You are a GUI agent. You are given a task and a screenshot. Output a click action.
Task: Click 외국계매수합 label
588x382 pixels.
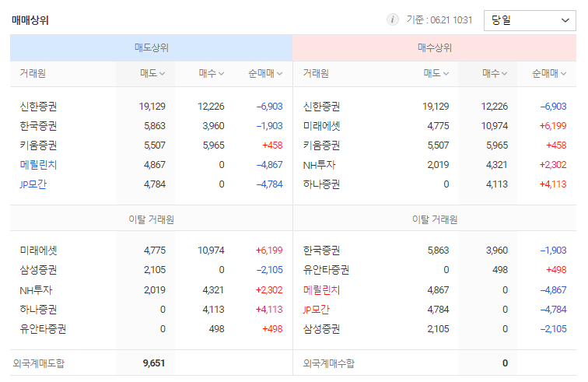click(x=328, y=363)
